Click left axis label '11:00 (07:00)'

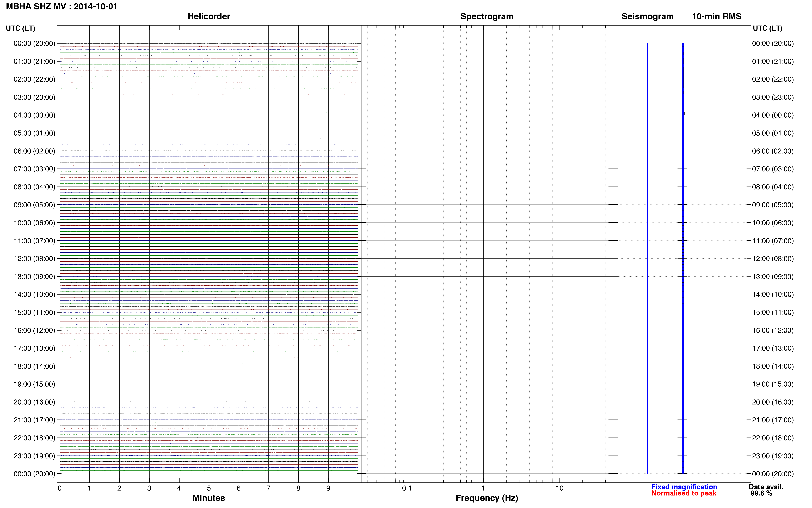pos(34,241)
